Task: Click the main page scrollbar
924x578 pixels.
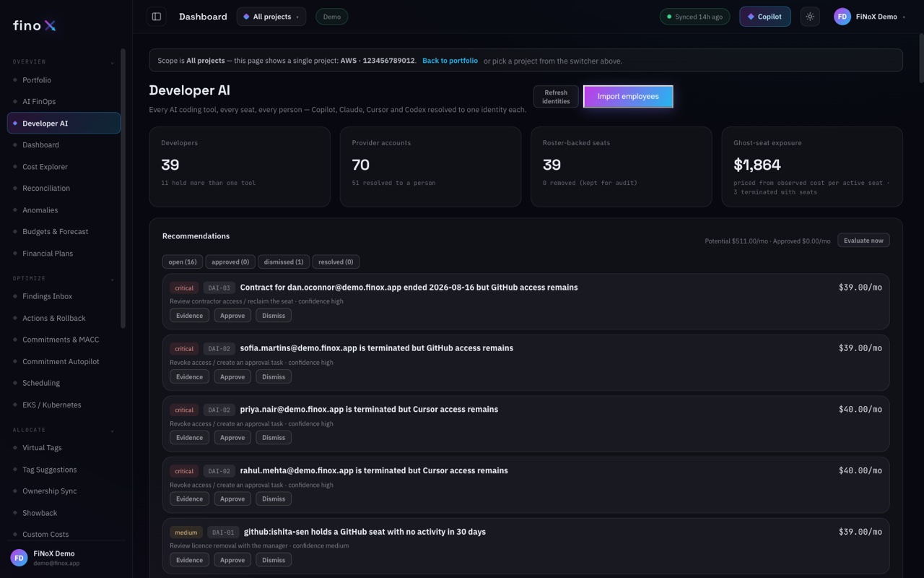Action: (x=920, y=58)
